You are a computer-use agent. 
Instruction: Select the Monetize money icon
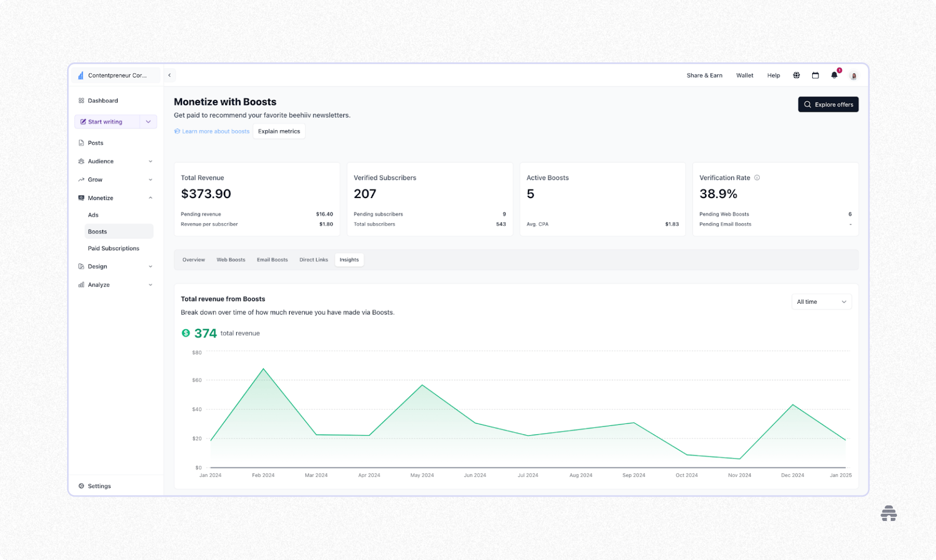(x=81, y=198)
